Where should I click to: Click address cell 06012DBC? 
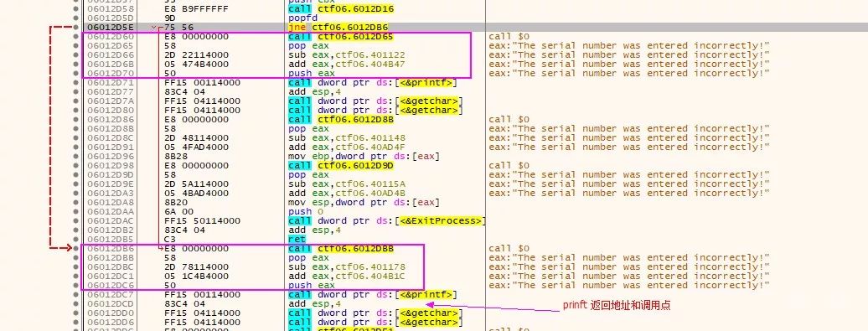point(111,266)
